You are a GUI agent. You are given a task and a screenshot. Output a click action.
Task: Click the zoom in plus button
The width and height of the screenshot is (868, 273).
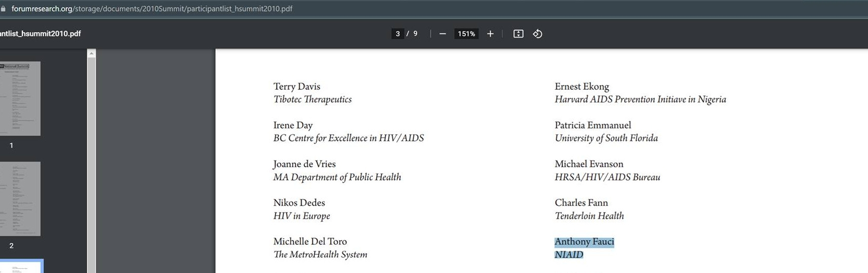(x=490, y=34)
